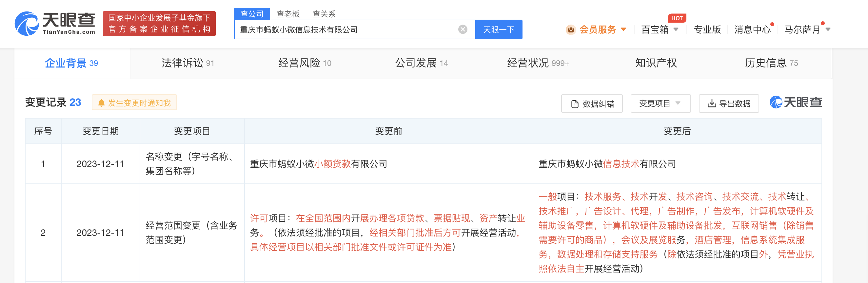
Task: Click the TianYanCha logo
Action: pyautogui.click(x=55, y=24)
